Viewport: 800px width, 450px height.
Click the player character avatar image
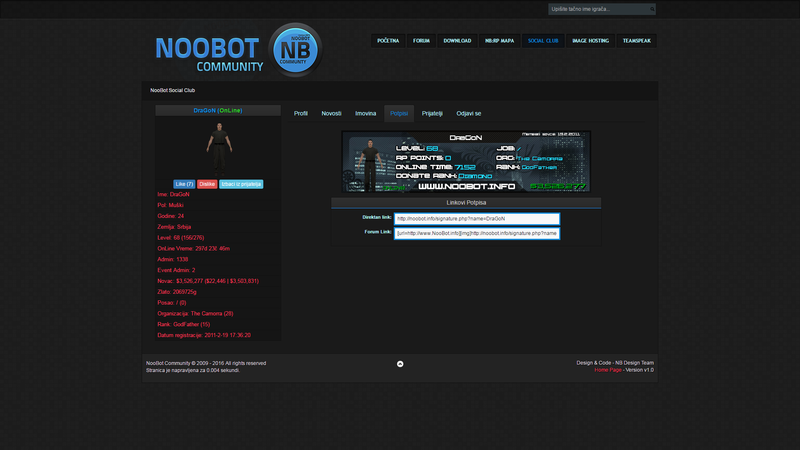coord(217,145)
